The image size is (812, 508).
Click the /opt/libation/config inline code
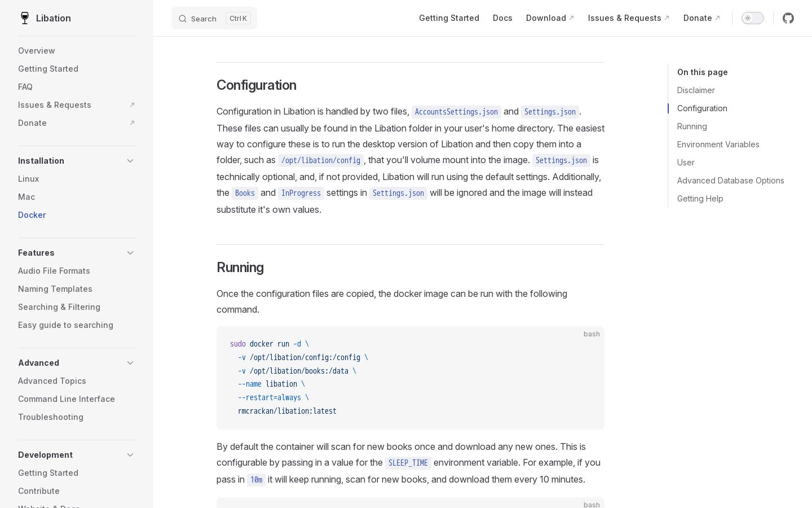tap(321, 160)
